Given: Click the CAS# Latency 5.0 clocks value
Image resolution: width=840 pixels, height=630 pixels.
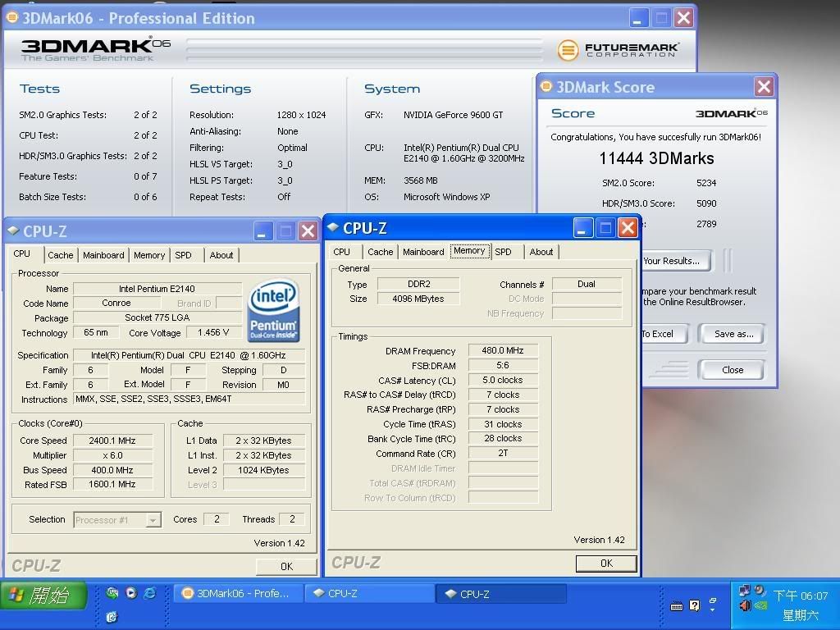Looking at the screenshot, I should (503, 380).
